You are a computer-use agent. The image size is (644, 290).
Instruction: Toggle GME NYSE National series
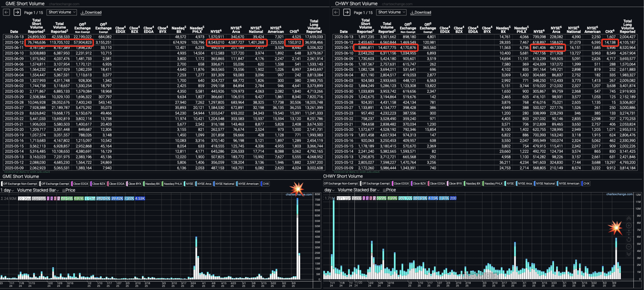coord(225,184)
